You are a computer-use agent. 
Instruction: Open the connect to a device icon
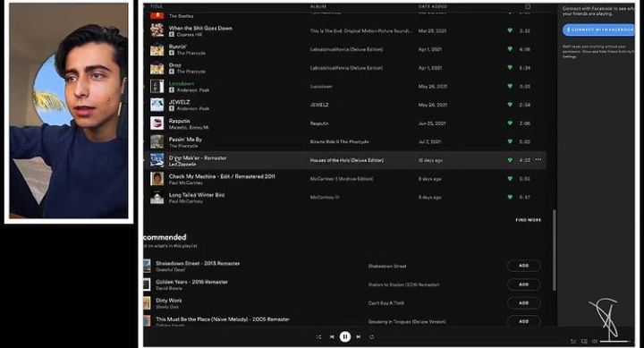tap(584, 342)
